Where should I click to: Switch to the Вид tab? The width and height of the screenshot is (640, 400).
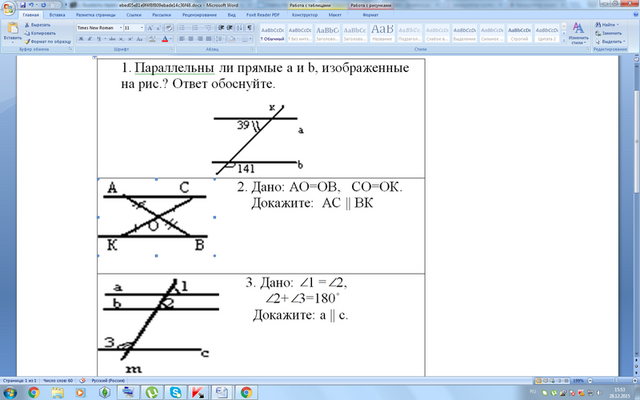click(231, 15)
